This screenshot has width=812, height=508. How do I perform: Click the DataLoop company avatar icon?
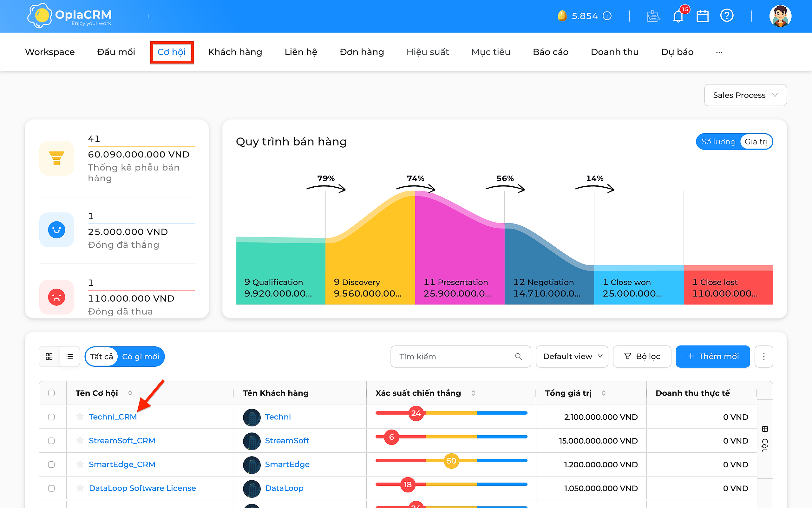coord(252,489)
